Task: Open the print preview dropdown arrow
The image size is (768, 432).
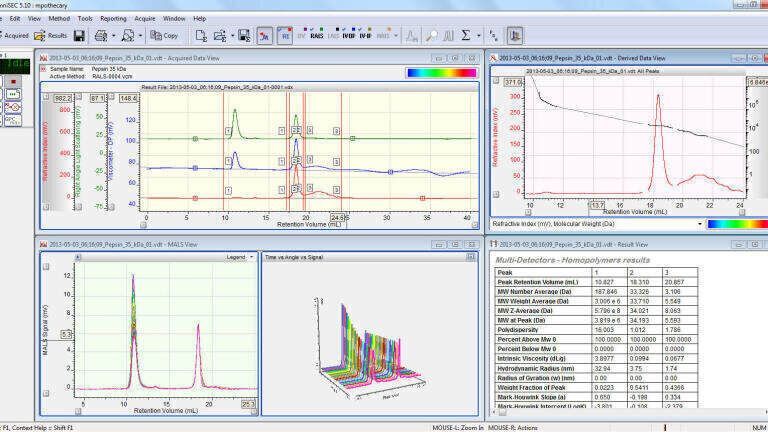Action: (140, 36)
